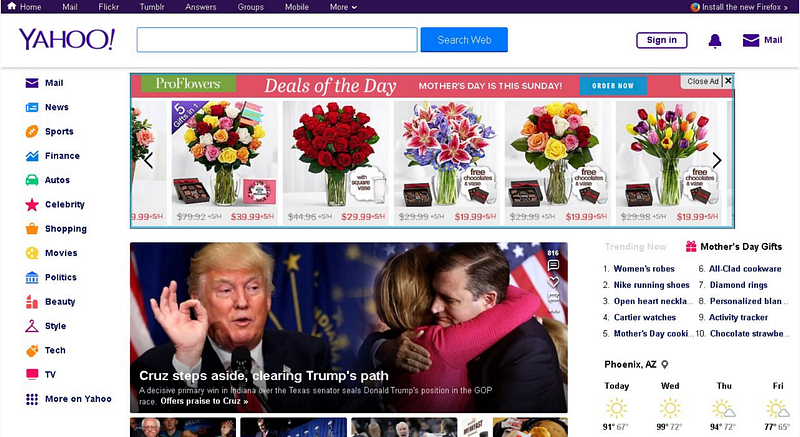
Task: Close the ProFlowers ad with the X
Action: click(728, 81)
